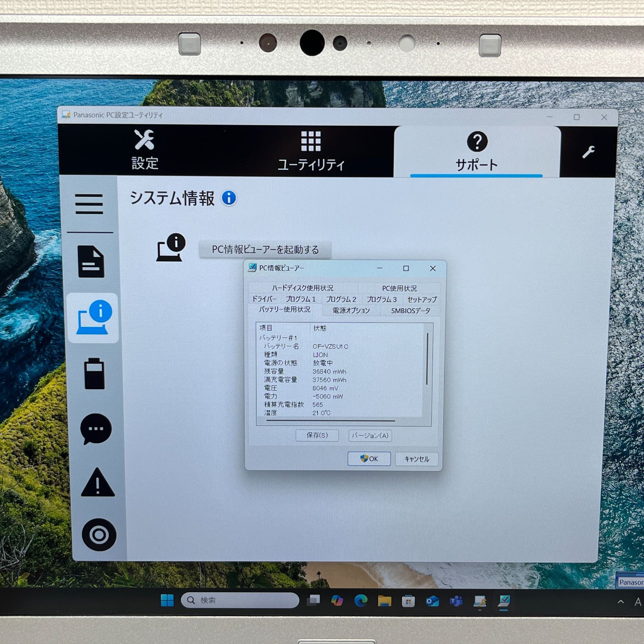This screenshot has height=644, width=644.
Task: Open Task View from the taskbar
Action: (x=313, y=601)
